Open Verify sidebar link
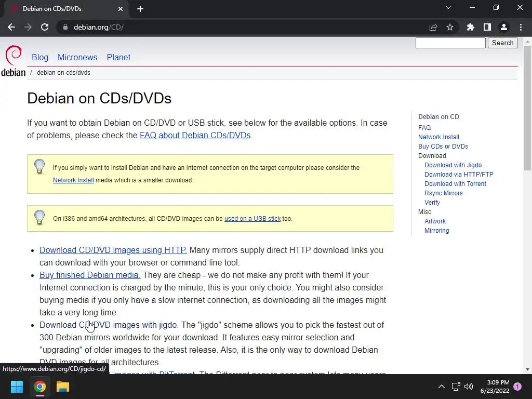 pos(432,203)
